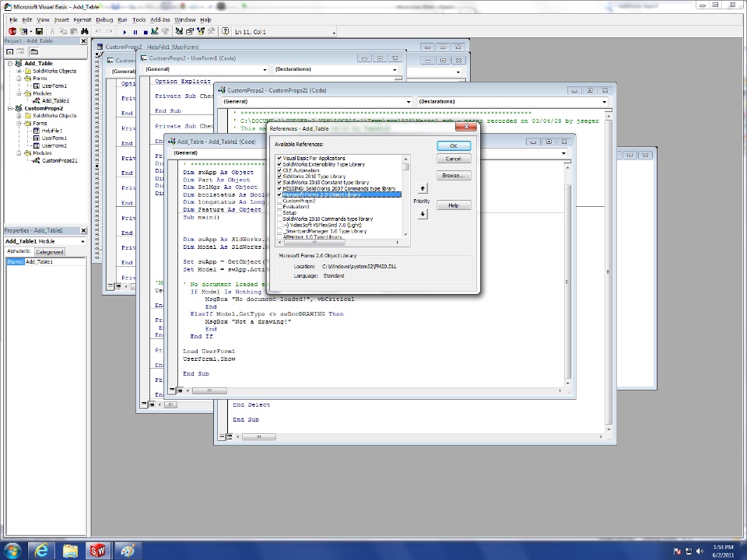The width and height of the screenshot is (747, 560).
Task: Open Project Explorer toolbar icon
Action: coord(179,31)
